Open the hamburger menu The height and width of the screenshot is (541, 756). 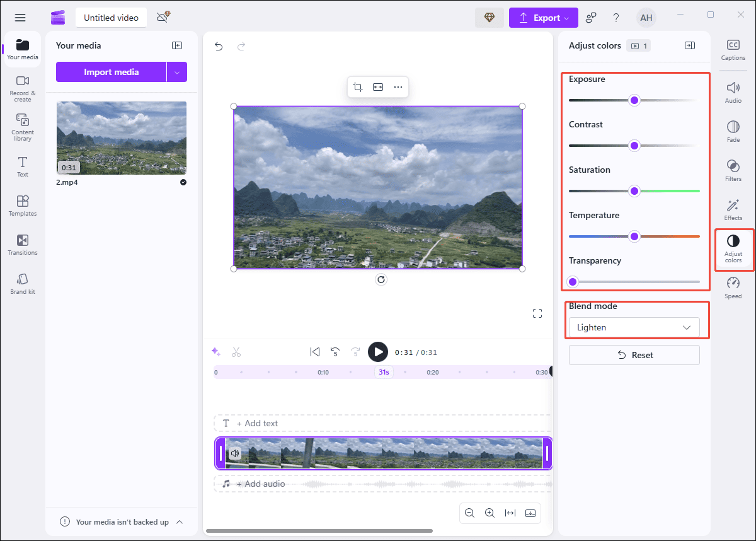pos(20,17)
